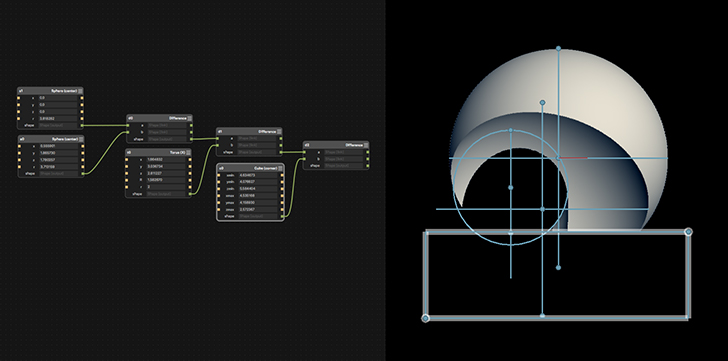The height and width of the screenshot is (361, 728).
Task: Click the large sphere's bottom radius handle in viewport
Action: 558,267
